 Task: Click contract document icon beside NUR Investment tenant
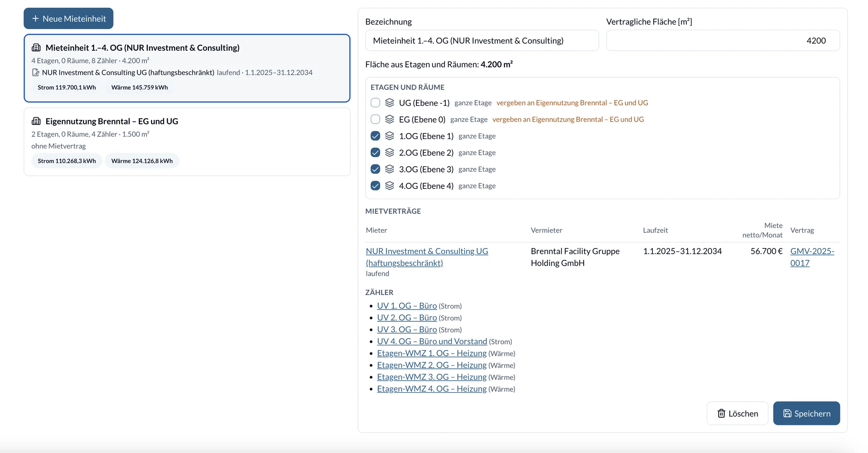pos(35,72)
